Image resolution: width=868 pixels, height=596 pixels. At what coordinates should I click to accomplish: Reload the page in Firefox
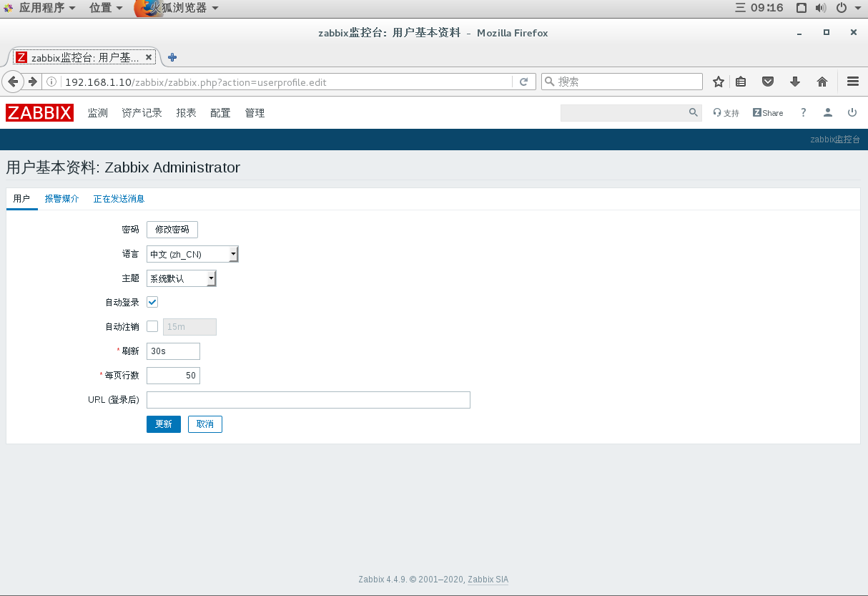pyautogui.click(x=523, y=82)
